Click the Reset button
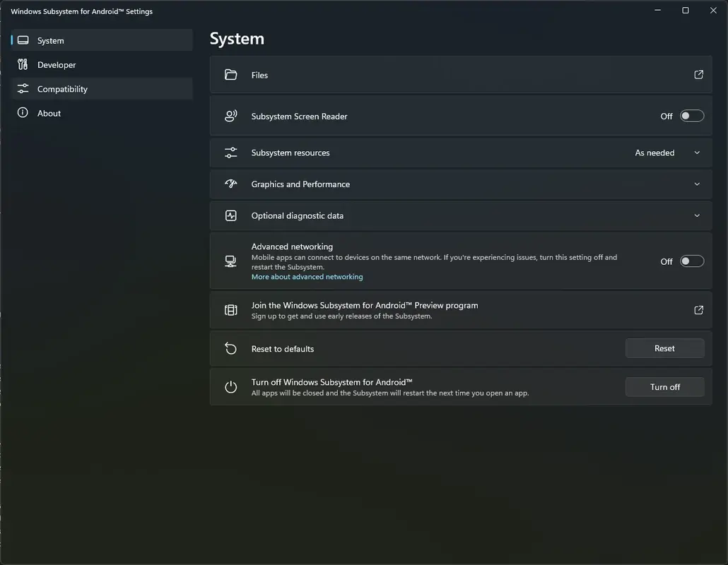The image size is (728, 565). (664, 348)
